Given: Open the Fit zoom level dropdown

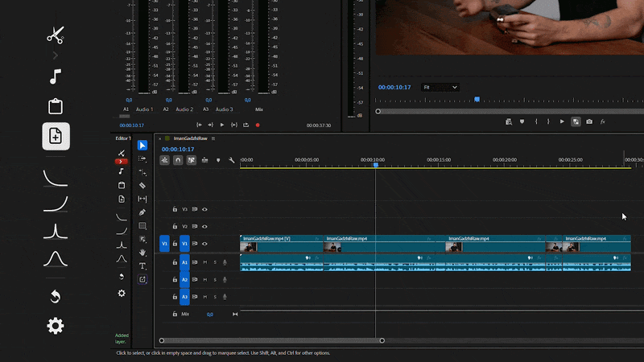Looking at the screenshot, I should point(440,88).
